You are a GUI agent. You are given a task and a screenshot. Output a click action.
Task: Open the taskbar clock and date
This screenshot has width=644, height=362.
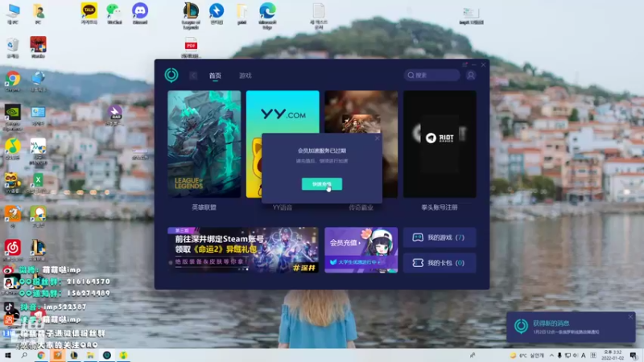click(613, 356)
